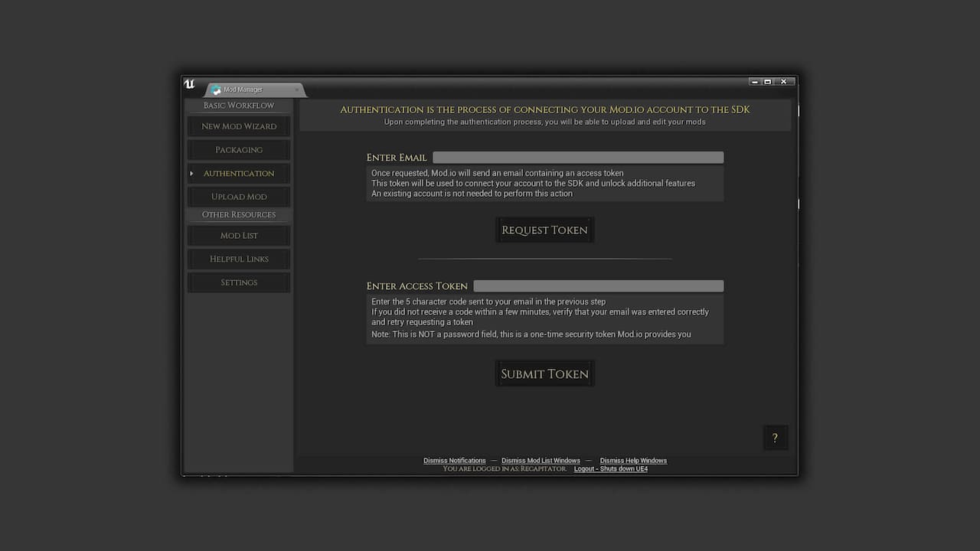Minimize the Unreal Engine window
Viewport: 980px width, 551px height.
pos(756,81)
